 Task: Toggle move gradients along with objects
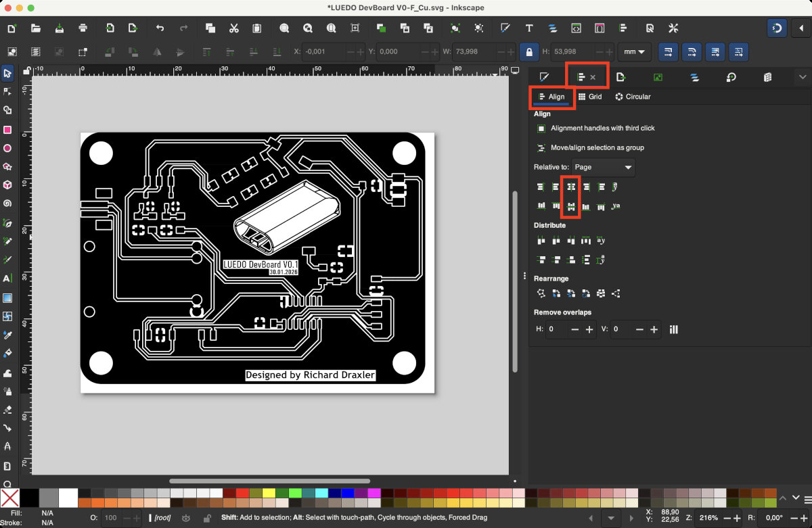pyautogui.click(x=715, y=52)
